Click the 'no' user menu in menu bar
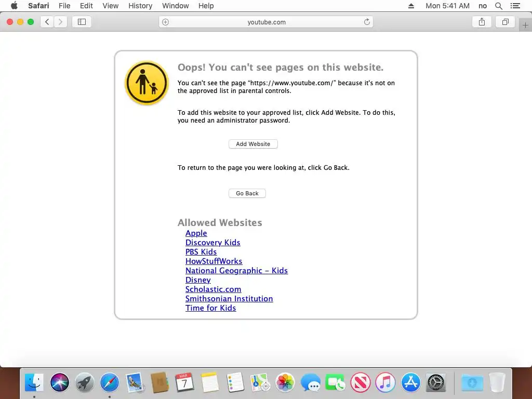This screenshot has width=532, height=399. click(x=483, y=6)
